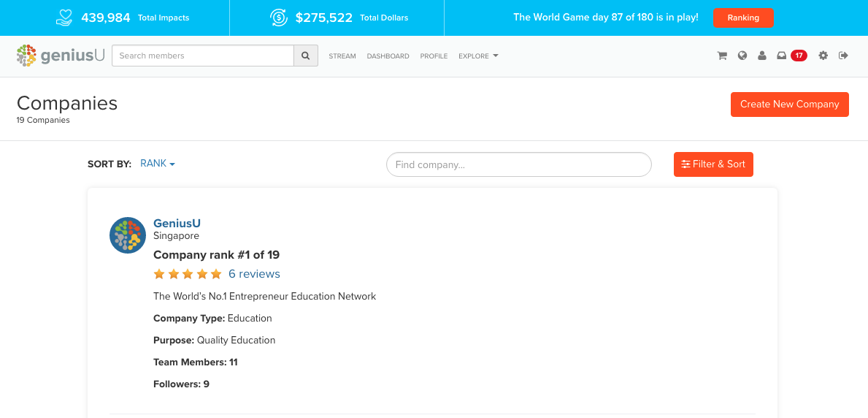The width and height of the screenshot is (868, 418).
Task: Open the inbox tray icon
Action: (x=782, y=56)
